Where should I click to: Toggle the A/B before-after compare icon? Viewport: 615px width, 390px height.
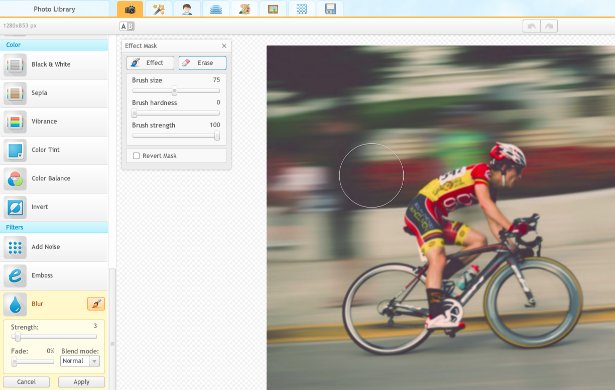pyautogui.click(x=127, y=26)
